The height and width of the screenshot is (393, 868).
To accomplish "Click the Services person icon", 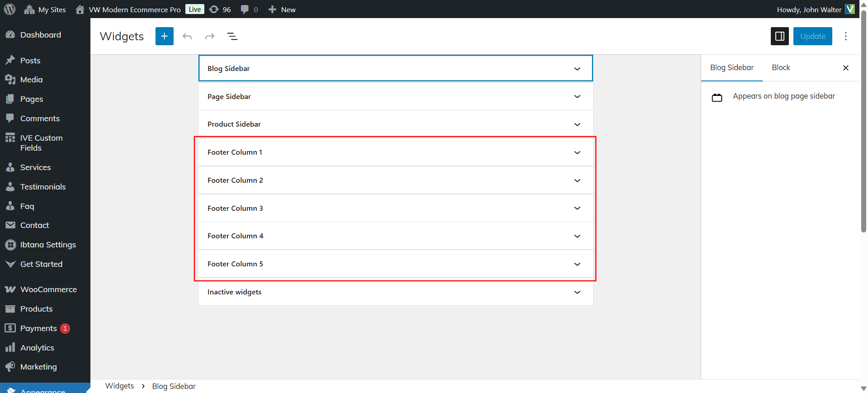I will click(10, 167).
